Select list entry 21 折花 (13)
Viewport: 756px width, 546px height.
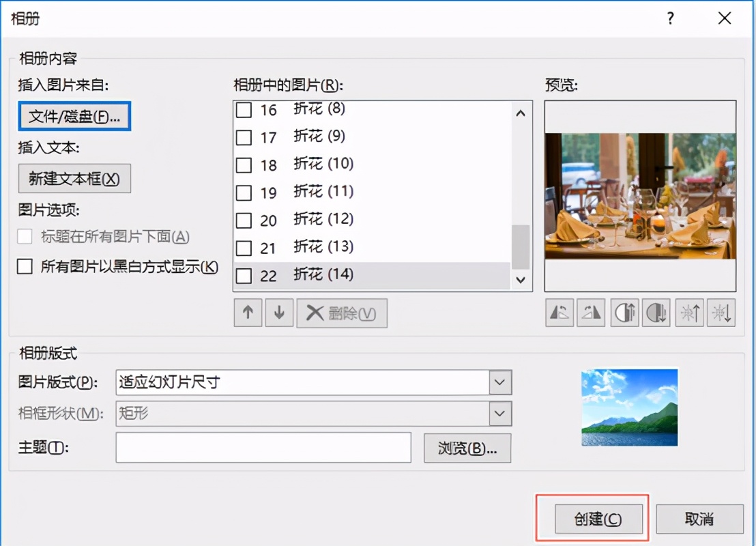click(x=321, y=248)
